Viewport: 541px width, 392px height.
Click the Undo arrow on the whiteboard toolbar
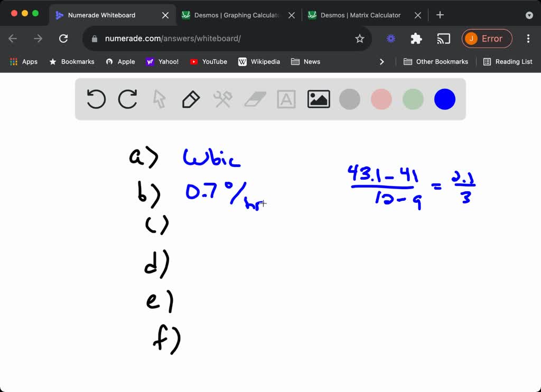click(x=96, y=99)
